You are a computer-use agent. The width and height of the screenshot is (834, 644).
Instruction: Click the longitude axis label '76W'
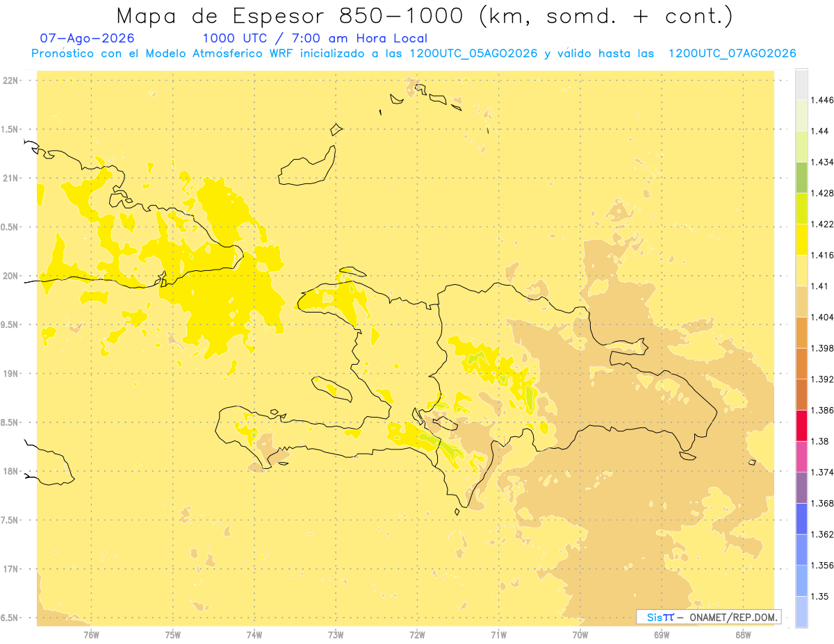click(91, 634)
